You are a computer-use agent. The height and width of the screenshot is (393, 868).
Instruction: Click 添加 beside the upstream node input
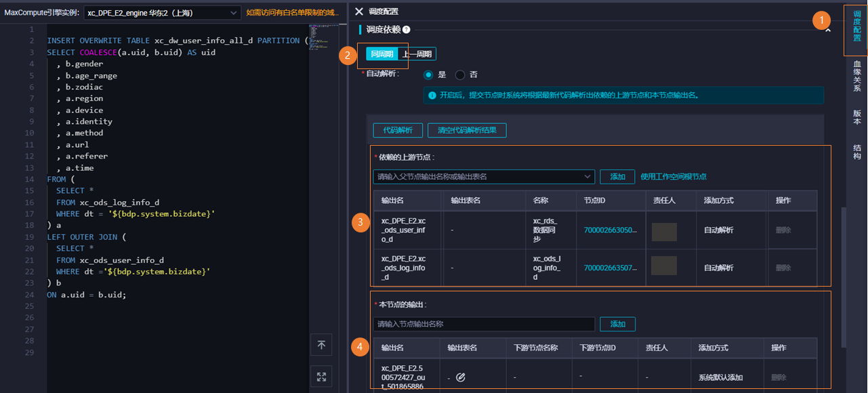coord(617,177)
